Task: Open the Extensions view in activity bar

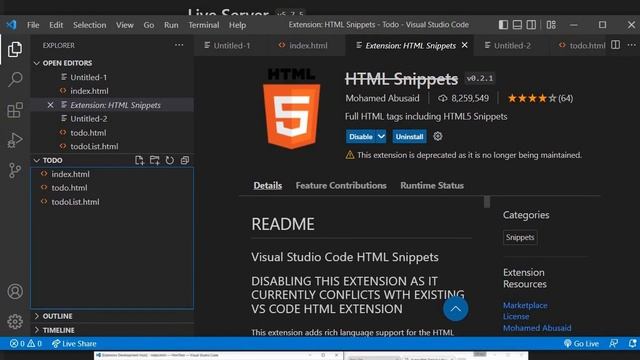Action: pos(15,110)
